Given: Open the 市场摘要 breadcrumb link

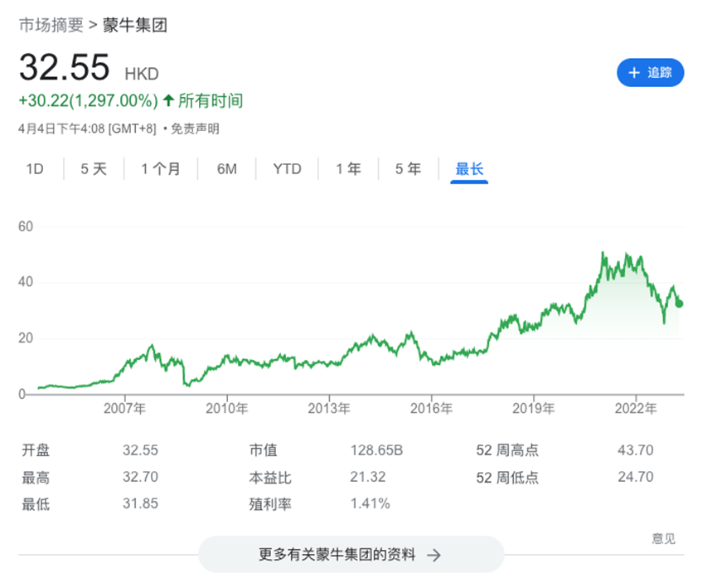Looking at the screenshot, I should (51, 25).
